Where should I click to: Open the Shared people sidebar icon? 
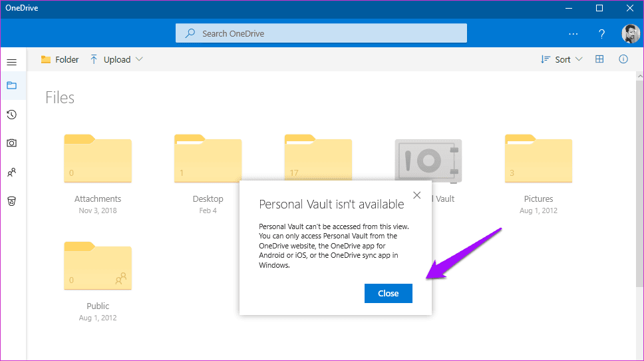11,173
